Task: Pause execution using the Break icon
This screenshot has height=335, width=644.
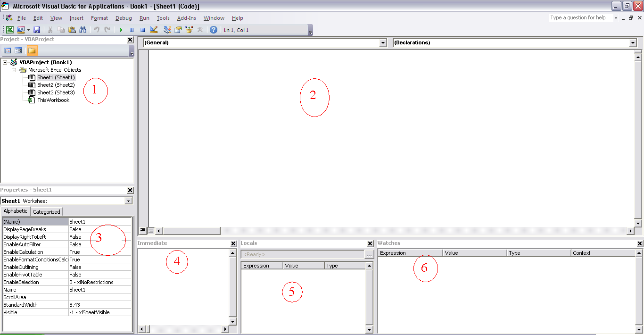Action: [131, 30]
